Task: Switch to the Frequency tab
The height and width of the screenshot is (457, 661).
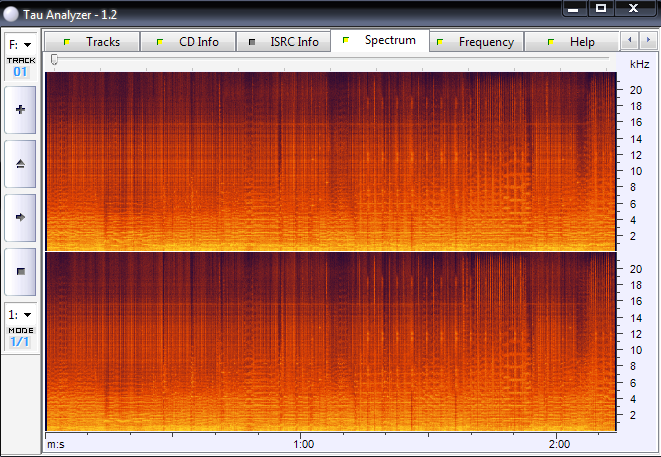Action: point(476,42)
